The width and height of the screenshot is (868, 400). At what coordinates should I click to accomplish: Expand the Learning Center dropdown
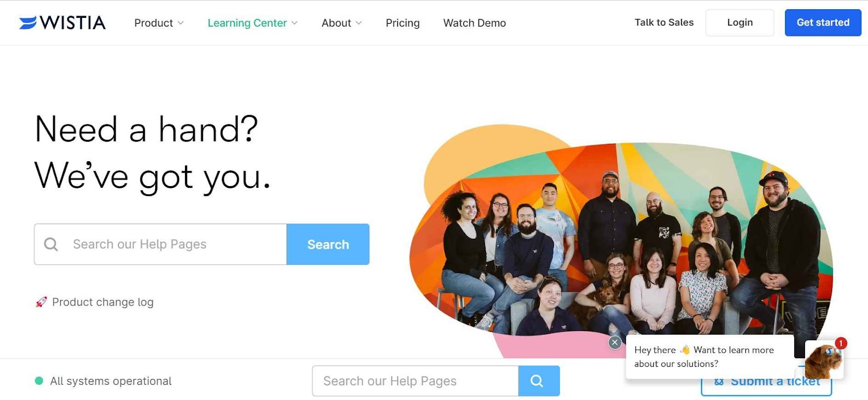(x=253, y=23)
